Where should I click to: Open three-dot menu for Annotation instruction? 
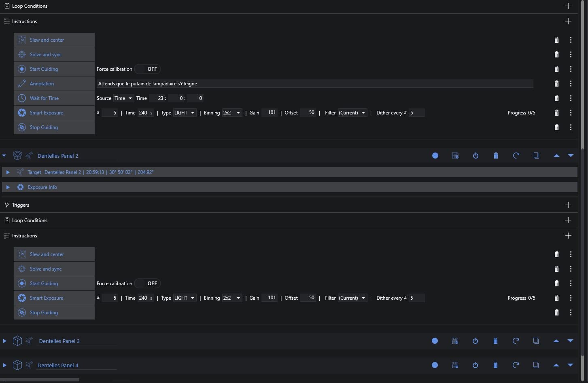pos(571,84)
